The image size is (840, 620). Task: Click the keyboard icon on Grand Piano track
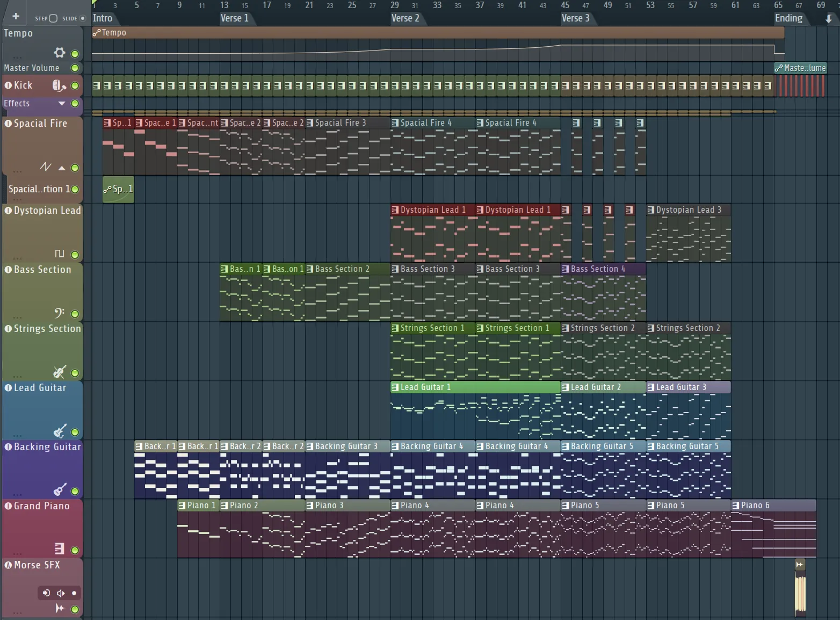point(60,549)
